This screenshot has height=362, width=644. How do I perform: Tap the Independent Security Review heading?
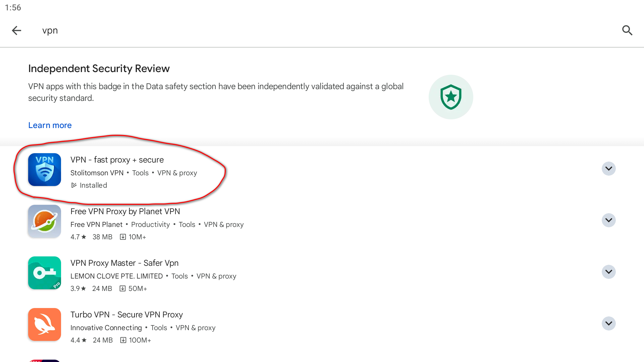pos(99,69)
